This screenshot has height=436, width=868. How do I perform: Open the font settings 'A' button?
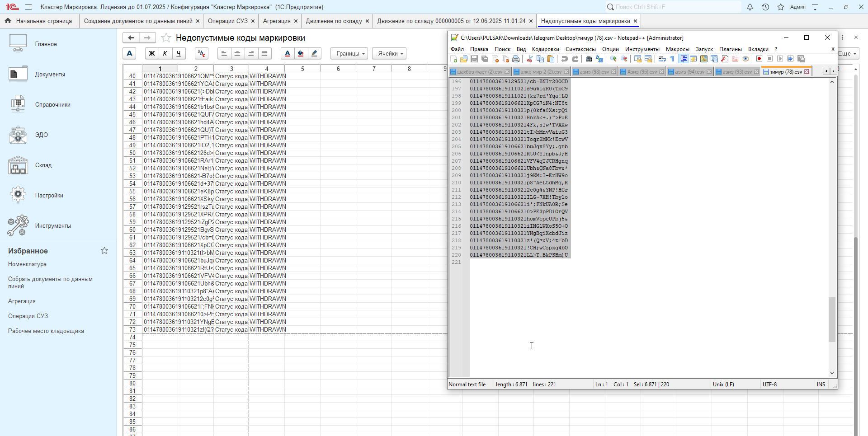129,53
